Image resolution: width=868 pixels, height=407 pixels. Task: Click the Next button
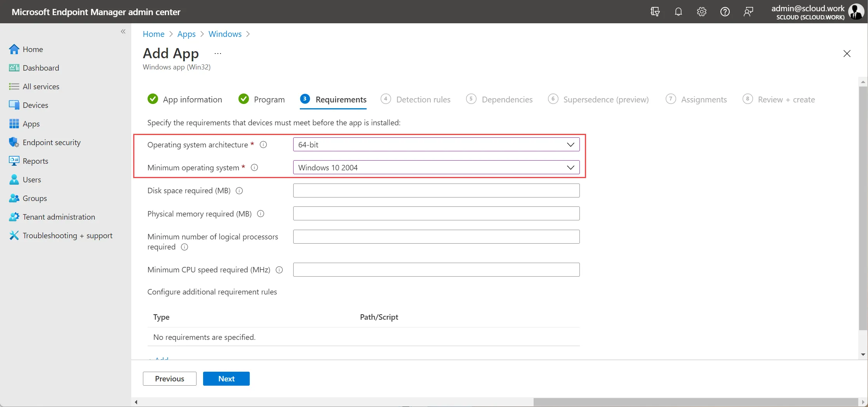pos(226,379)
